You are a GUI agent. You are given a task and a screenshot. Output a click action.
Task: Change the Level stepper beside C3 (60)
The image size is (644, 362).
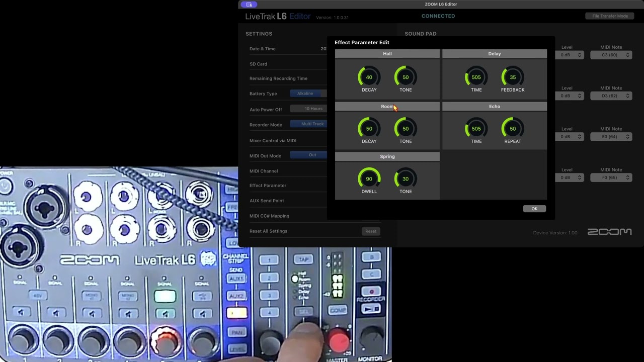pos(570,55)
